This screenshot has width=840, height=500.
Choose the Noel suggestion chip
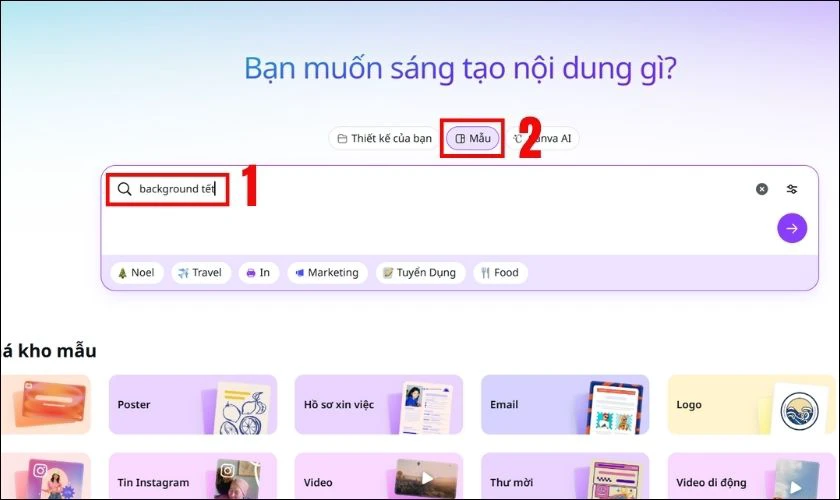(137, 273)
